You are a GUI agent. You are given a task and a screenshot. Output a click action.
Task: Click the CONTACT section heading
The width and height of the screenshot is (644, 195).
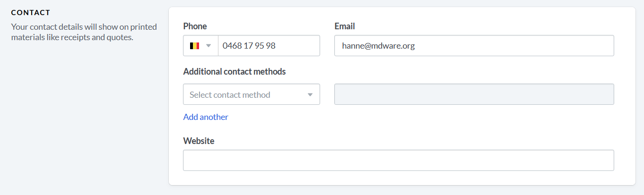31,12
